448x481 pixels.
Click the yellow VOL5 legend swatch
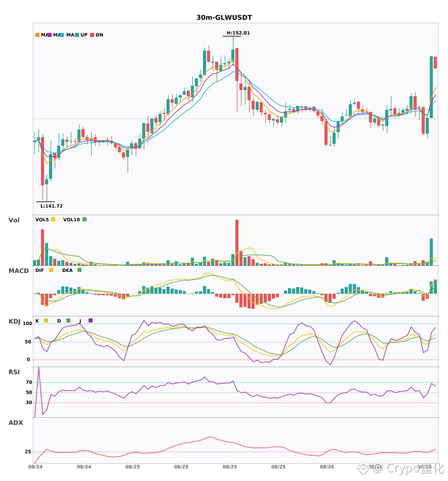click(x=53, y=219)
